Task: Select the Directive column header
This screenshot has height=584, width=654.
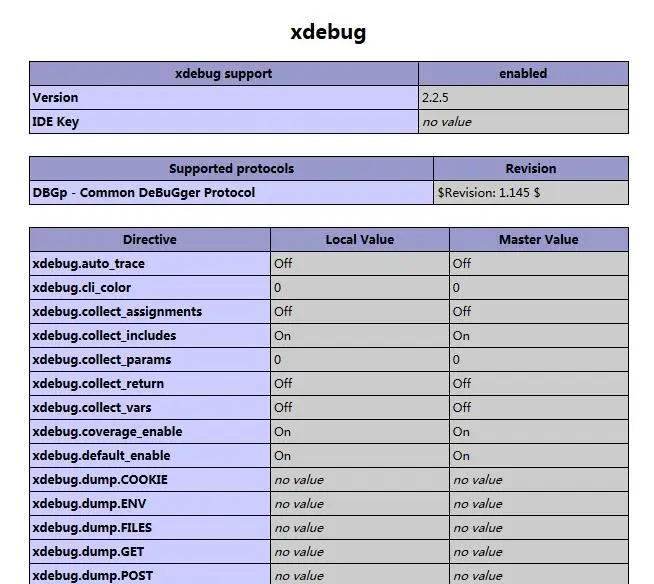Action: coord(150,240)
